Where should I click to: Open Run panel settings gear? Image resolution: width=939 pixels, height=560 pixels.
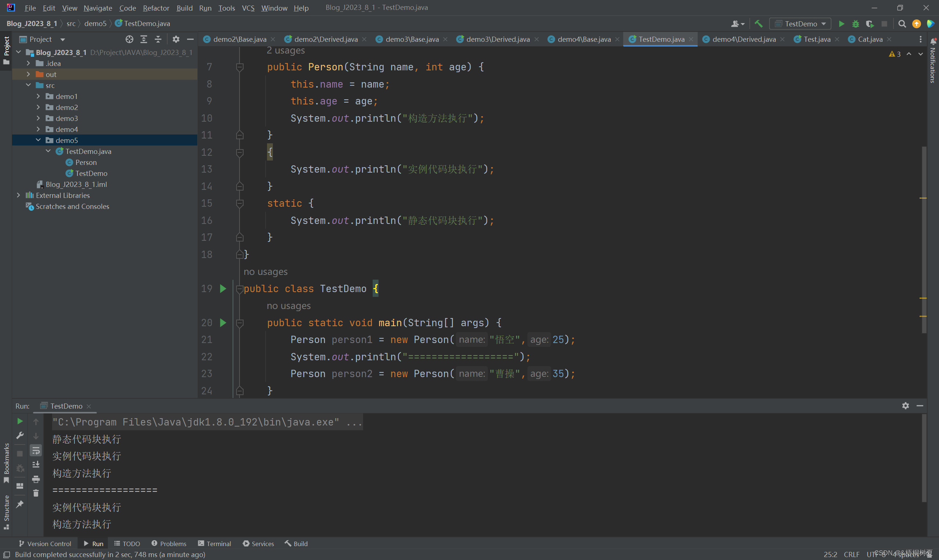[x=905, y=406]
